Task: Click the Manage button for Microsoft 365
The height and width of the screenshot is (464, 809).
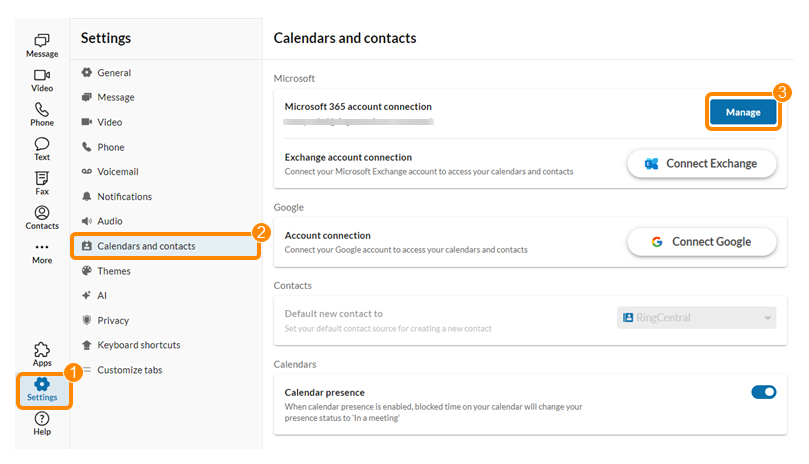Action: pyautogui.click(x=743, y=112)
